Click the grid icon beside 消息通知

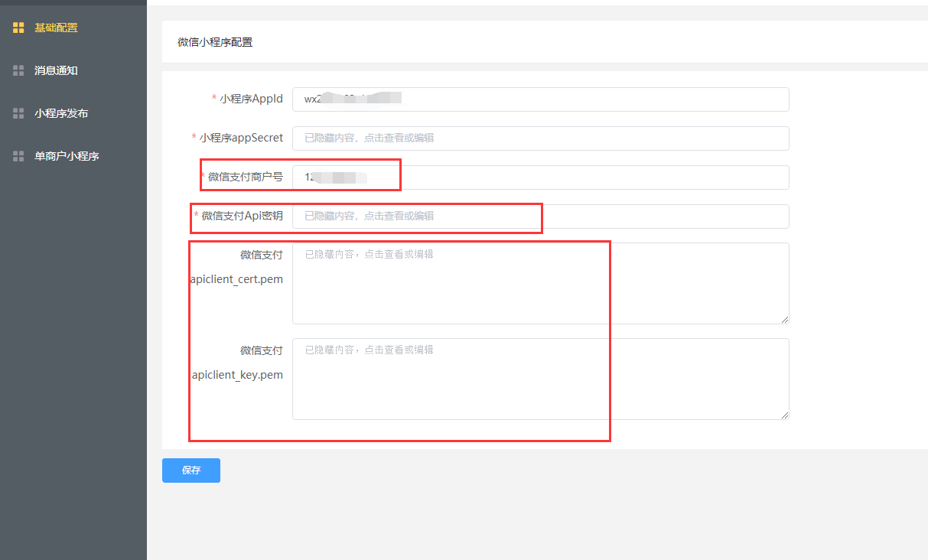point(19,70)
